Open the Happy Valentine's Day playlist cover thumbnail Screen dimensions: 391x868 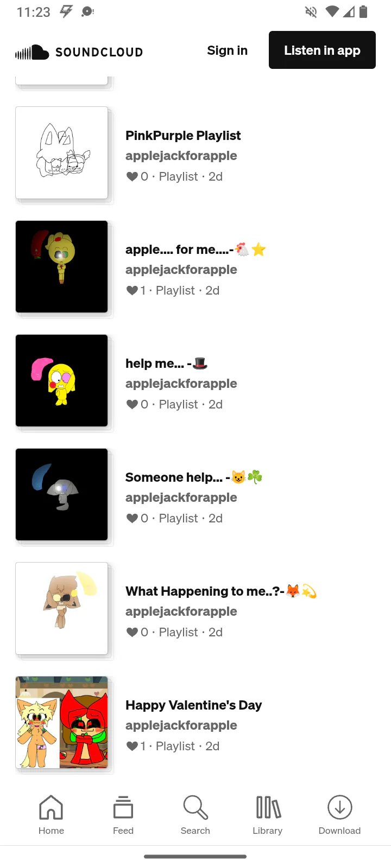click(62, 722)
